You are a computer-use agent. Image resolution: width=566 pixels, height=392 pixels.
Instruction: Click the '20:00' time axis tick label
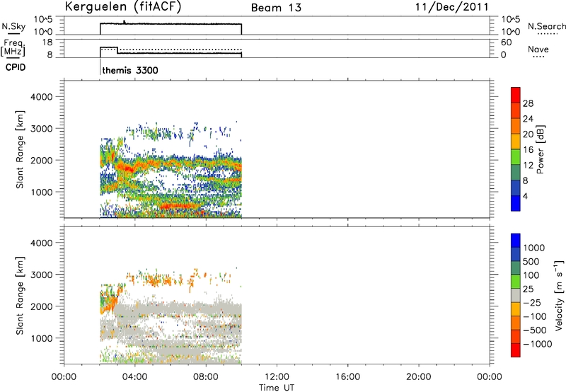pyautogui.click(x=419, y=377)
